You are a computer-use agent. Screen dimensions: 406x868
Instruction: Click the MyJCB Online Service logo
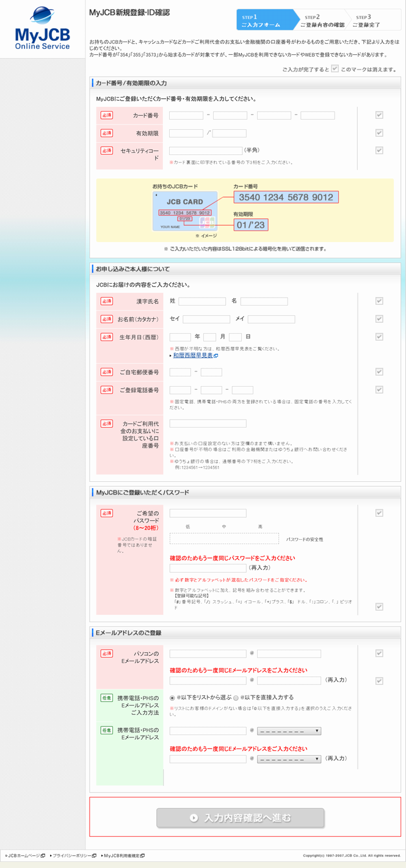[x=42, y=28]
